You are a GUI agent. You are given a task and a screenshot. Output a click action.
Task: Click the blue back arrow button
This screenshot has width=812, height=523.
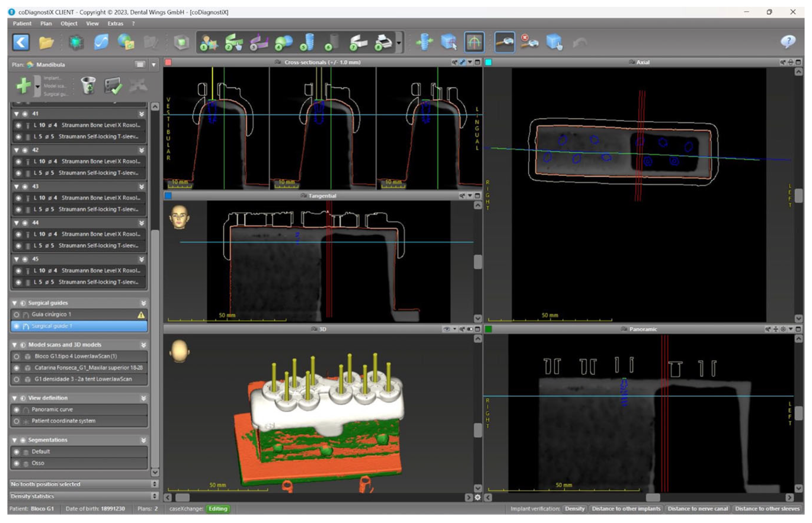[21, 43]
